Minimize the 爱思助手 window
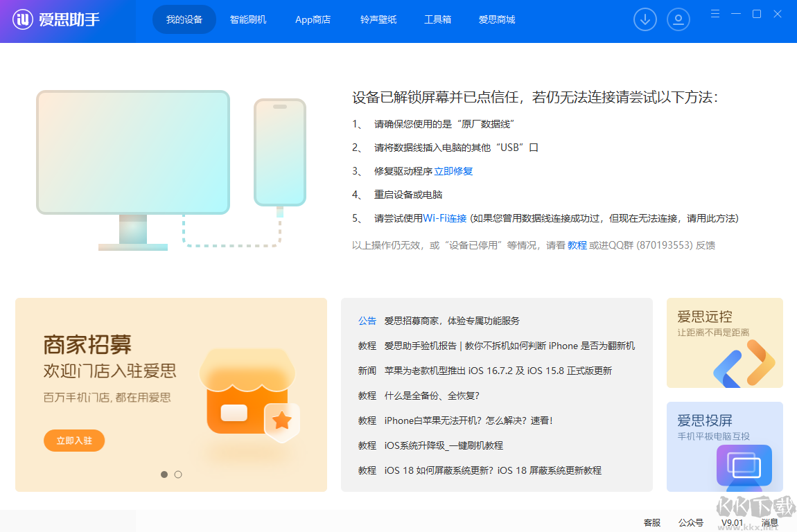Image resolution: width=797 pixels, height=532 pixels. (x=735, y=14)
